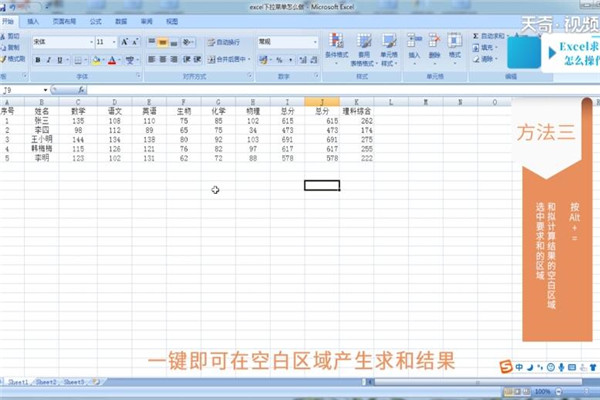Open the font color dropdown arrow

119,60
